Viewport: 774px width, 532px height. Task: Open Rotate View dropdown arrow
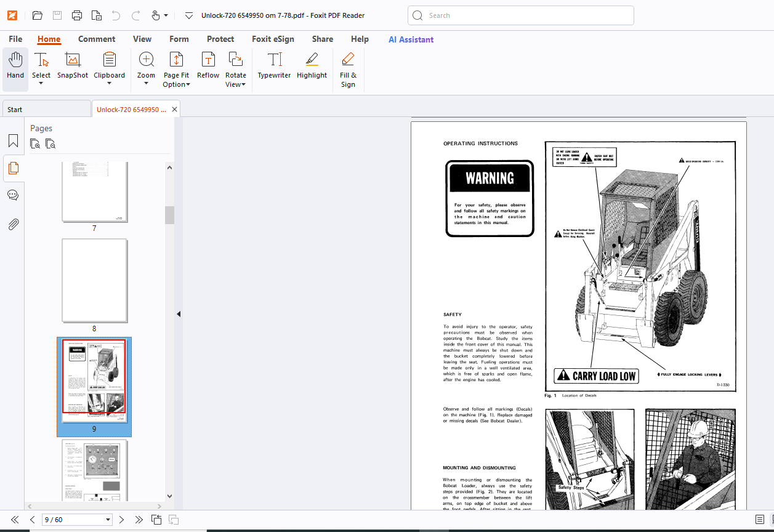point(243,85)
